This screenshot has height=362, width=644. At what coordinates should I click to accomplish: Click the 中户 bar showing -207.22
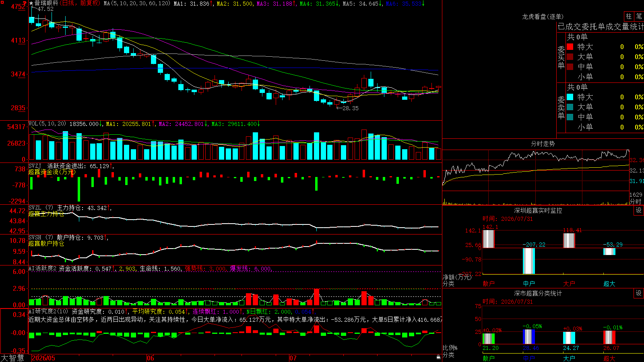tap(529, 261)
